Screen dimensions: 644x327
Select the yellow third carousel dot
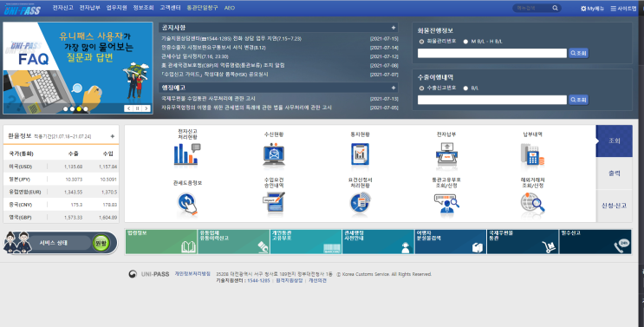coord(79,109)
